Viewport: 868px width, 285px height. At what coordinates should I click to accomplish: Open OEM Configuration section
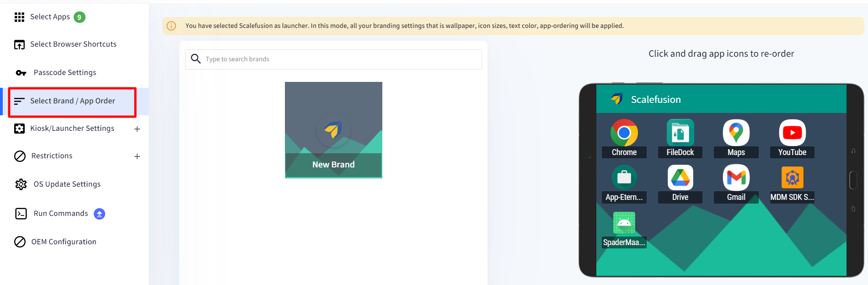[64, 242]
